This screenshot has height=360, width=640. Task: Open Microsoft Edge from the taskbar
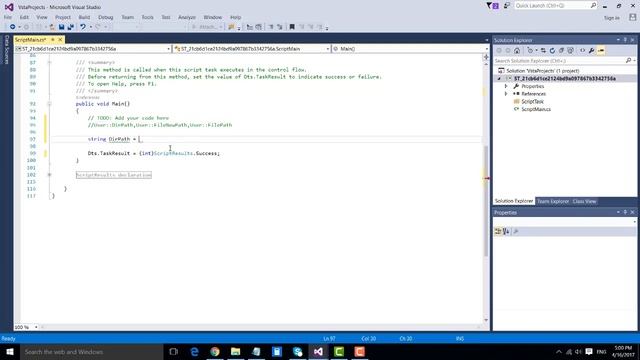click(x=194, y=351)
